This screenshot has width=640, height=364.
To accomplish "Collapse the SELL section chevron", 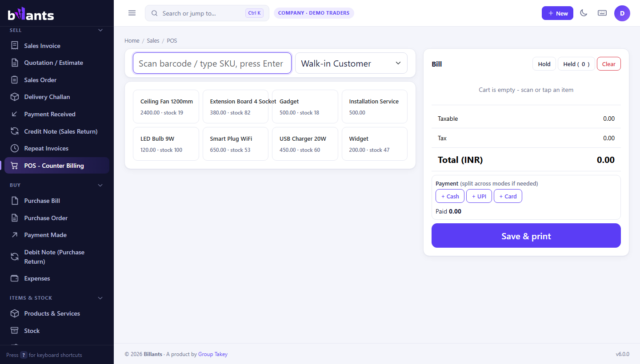I will [100, 30].
